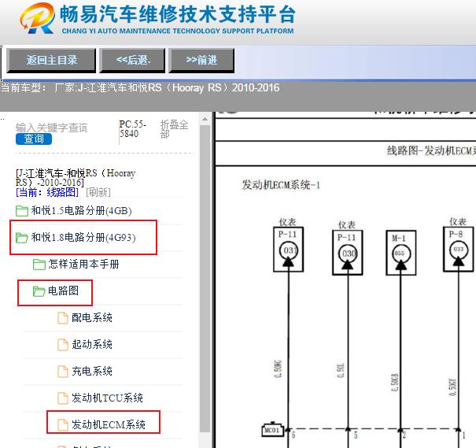Click open-folder icon beside 和悦1.8电路分册(4G93)
The width and height of the screenshot is (476, 448).
click(x=22, y=238)
